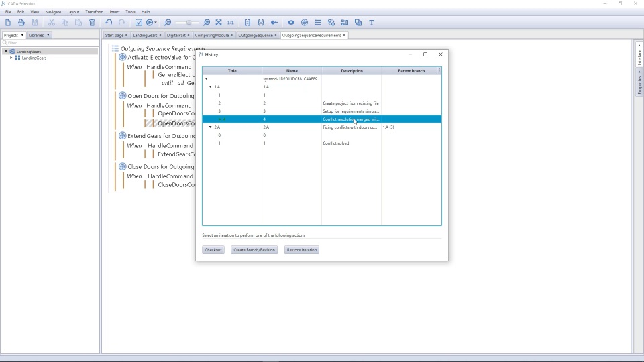
Task: Click the Delete trash can icon
Action: coord(92,23)
